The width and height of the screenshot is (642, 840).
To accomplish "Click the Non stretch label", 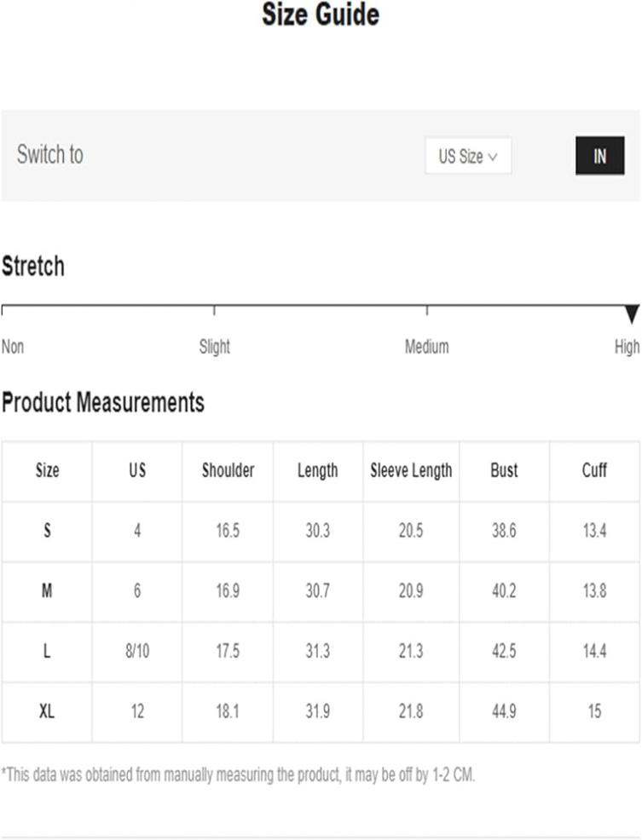I will [13, 347].
